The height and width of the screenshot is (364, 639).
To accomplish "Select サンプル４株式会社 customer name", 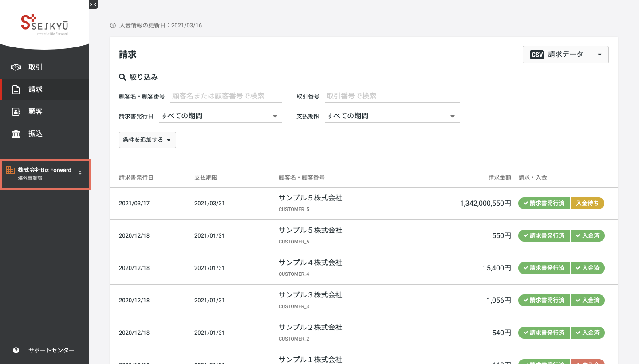I will tap(311, 263).
